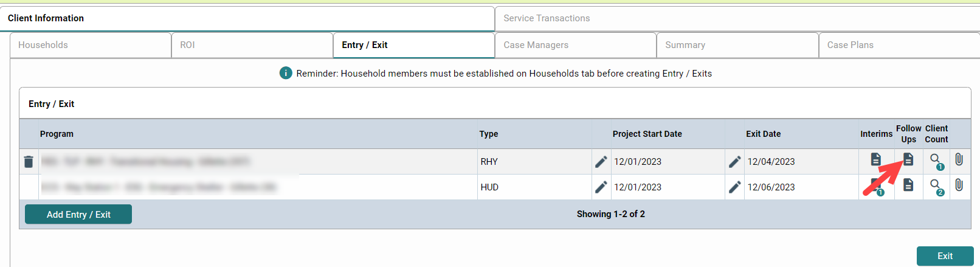Edit the 12/04/2023 exit date pencil
The image size is (980, 267).
pyautogui.click(x=734, y=162)
